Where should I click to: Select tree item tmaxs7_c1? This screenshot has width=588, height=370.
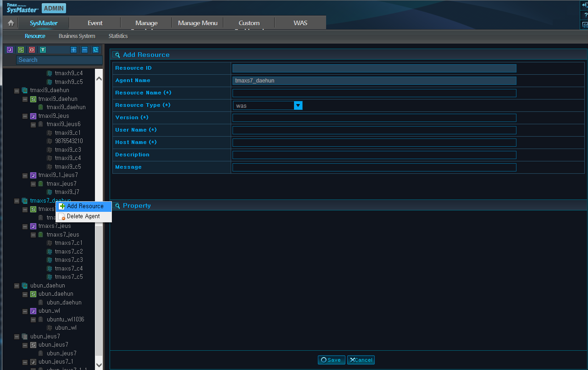[69, 243]
